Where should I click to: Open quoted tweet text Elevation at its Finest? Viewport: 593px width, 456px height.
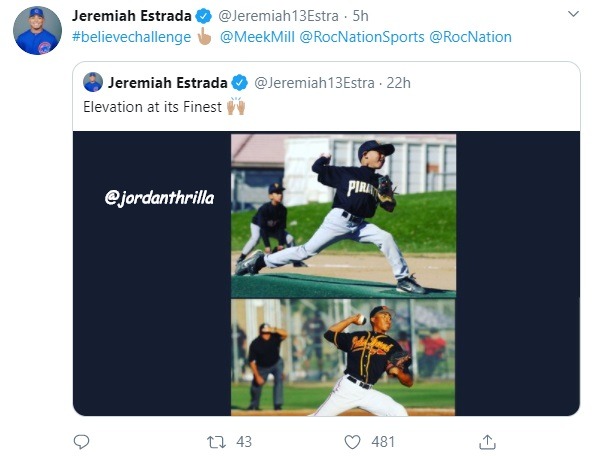(x=152, y=107)
